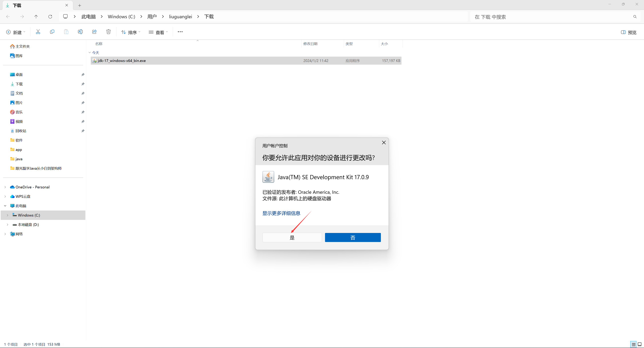644x348 pixels.
Task: Go back with the left arrow
Action: [8, 16]
